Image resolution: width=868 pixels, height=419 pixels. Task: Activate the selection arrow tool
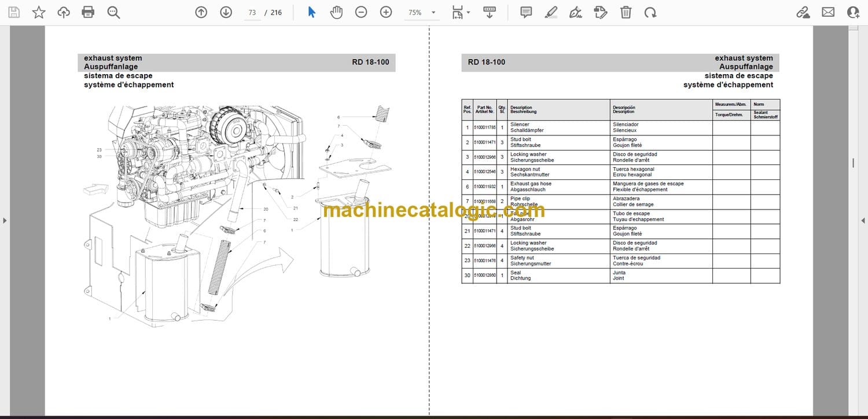click(x=311, y=12)
